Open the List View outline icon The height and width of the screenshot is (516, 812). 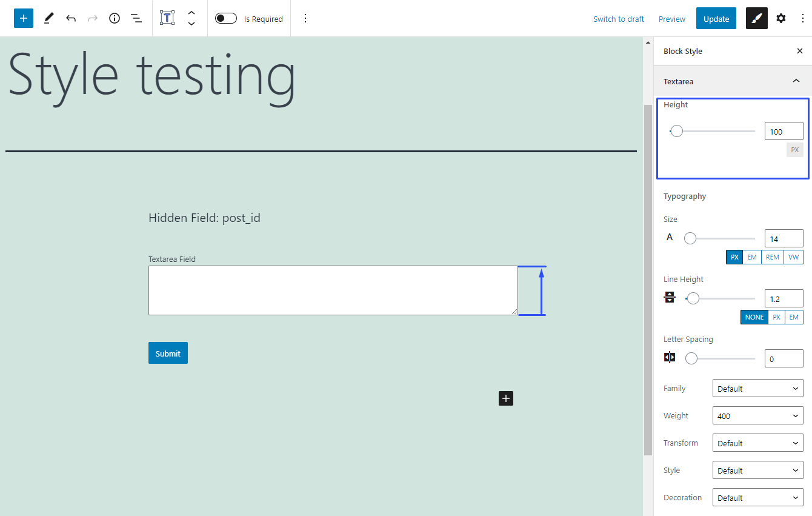[136, 18]
